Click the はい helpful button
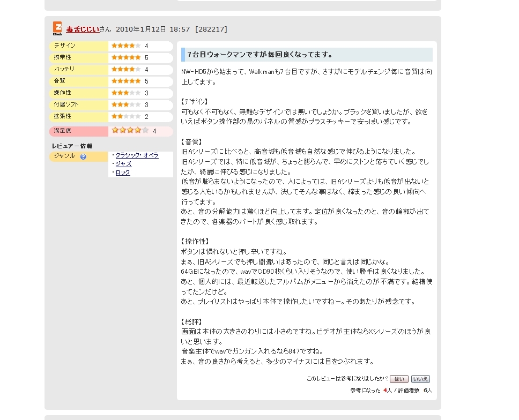Screen dimensions: 519x420 coord(399,379)
